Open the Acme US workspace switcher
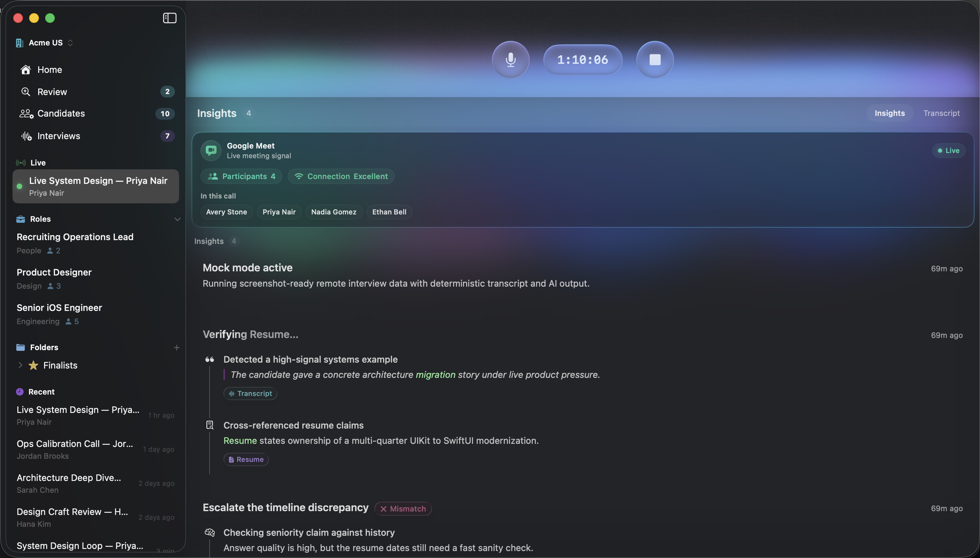Screen dimensions: 980x558 pyautogui.click(x=44, y=43)
